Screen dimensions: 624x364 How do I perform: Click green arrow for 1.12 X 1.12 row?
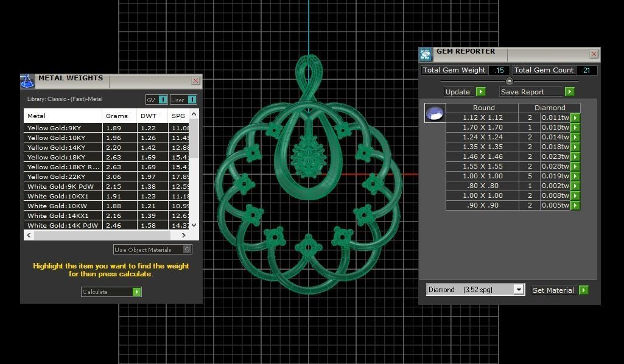click(x=575, y=117)
